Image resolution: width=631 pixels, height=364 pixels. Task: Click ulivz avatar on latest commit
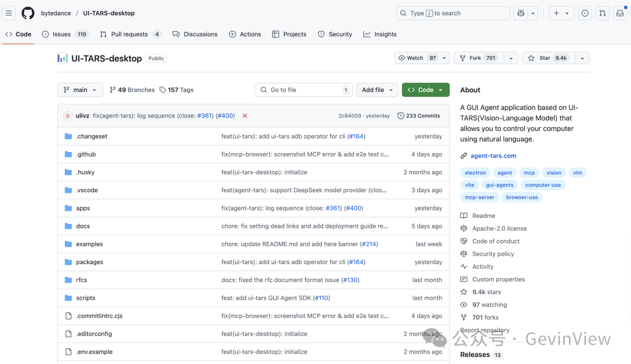(68, 116)
